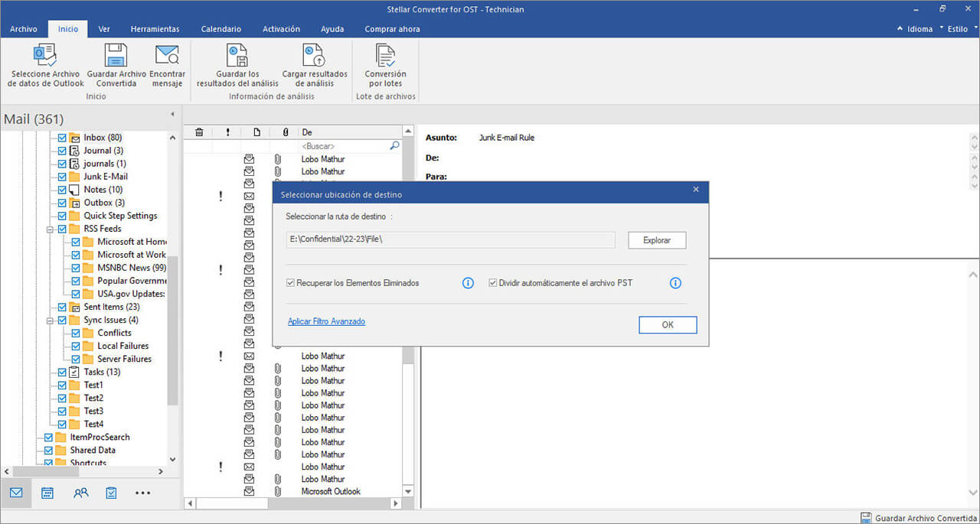This screenshot has width=980, height=524.
Task: Switch to Calendar view icon
Action: 47,493
